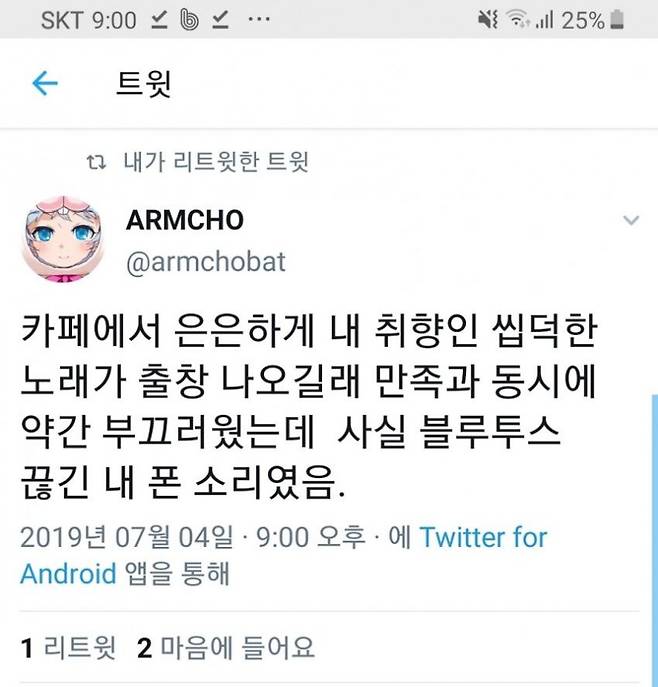Viewport: 658px width, 687px height.
Task: Open the tweet options chevron menu
Action: point(631,220)
